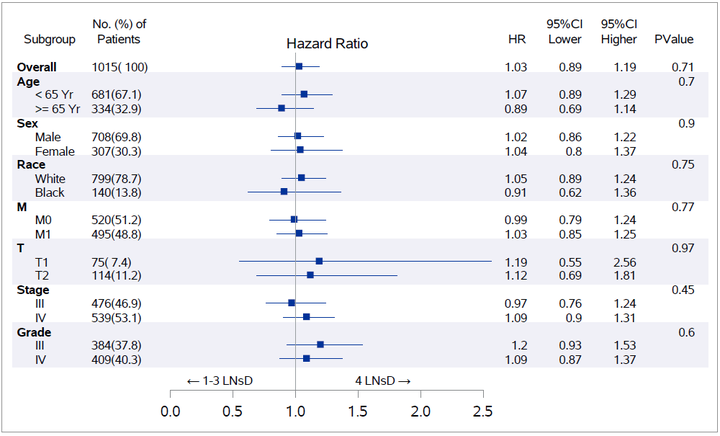Click the Age subgroup heading

point(28,82)
